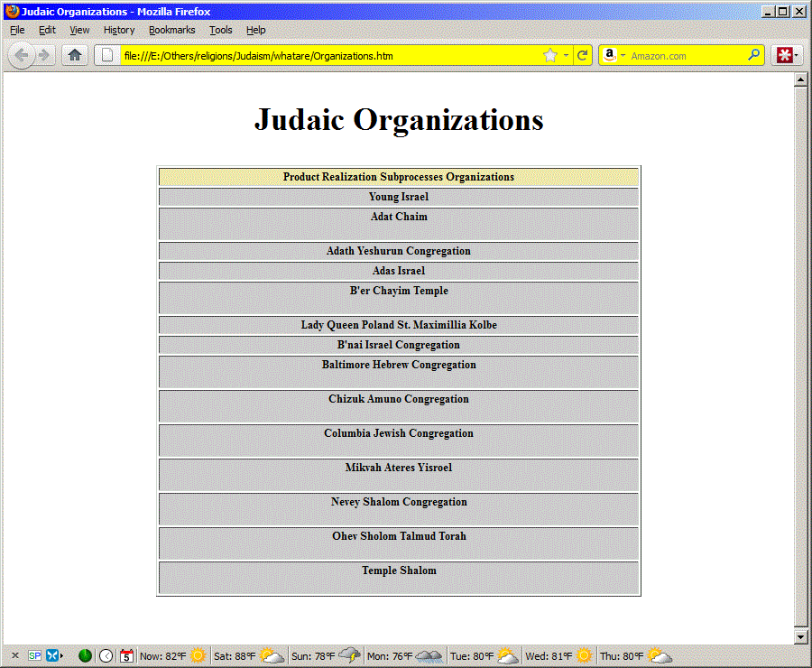Go back to the previous page
Image resolution: width=812 pixels, height=668 pixels.
(x=22, y=55)
